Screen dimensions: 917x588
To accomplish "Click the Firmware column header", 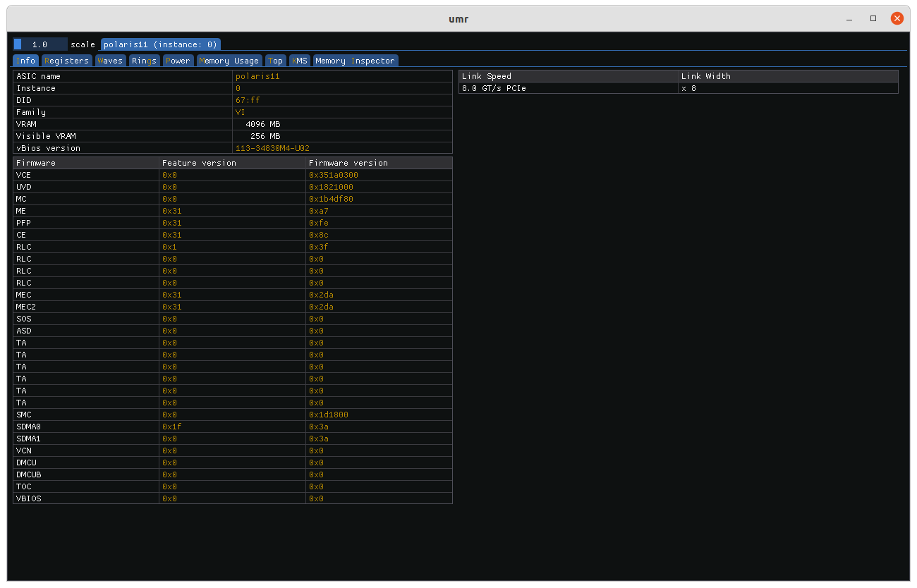I will click(86, 163).
